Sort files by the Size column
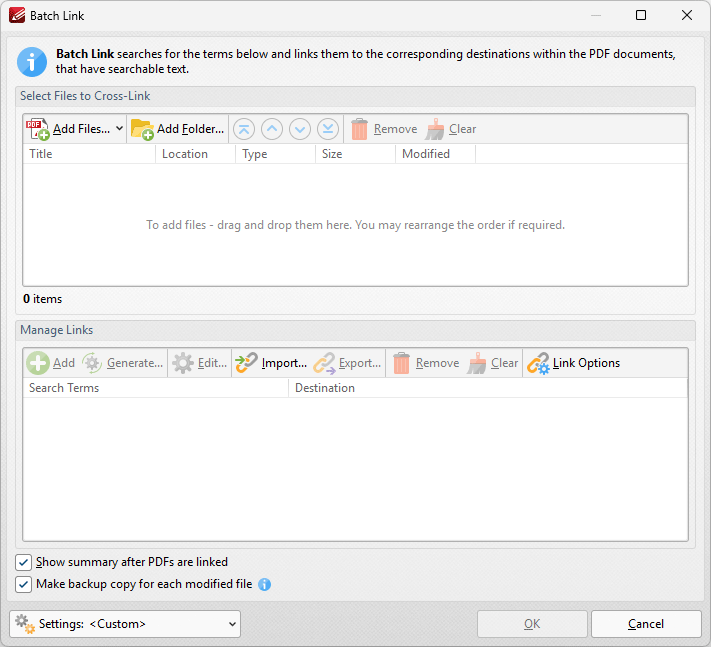The image size is (711, 647). click(355, 154)
